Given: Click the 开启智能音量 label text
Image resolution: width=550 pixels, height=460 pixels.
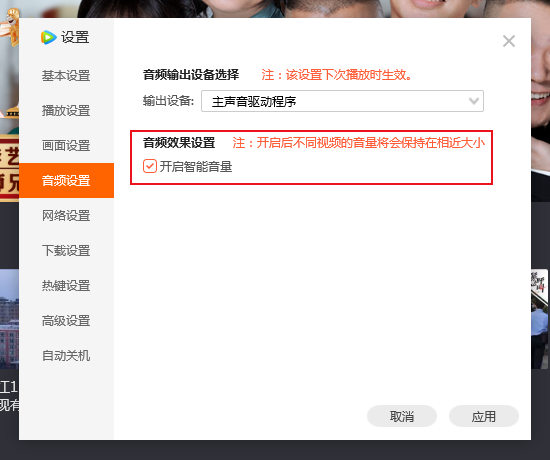Looking at the screenshot, I should [x=196, y=167].
